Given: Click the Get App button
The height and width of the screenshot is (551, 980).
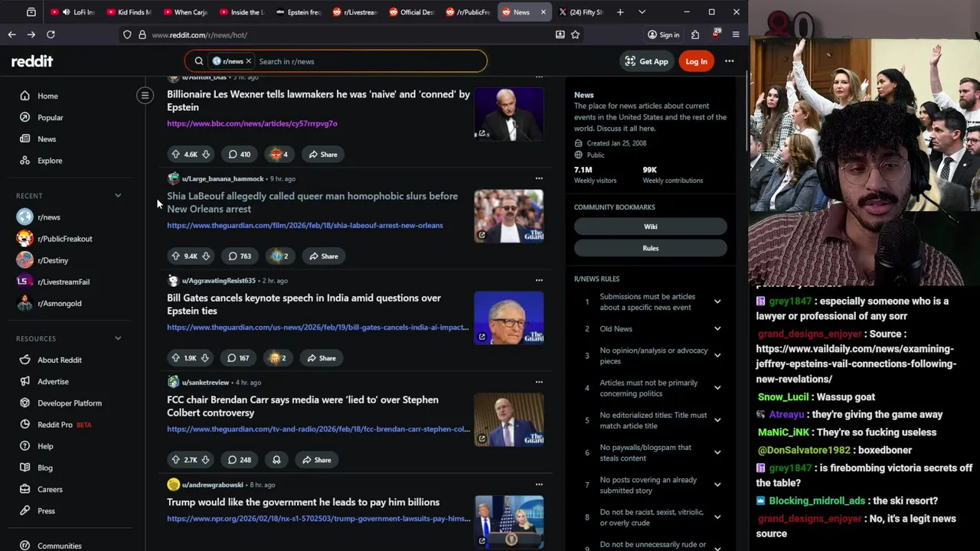Looking at the screenshot, I should pos(647,61).
